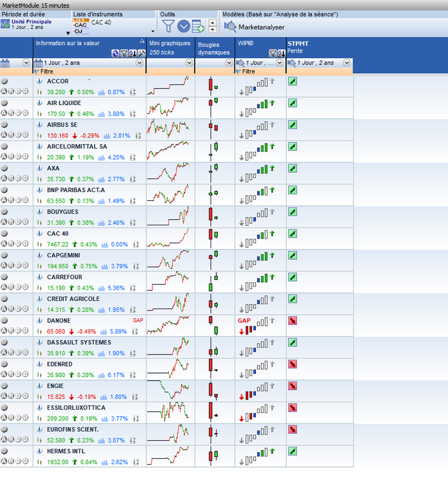Viewport: 448px width, 480px height.
Task: Open the Unité Principale period dropdown arrow
Action: coord(68,33)
